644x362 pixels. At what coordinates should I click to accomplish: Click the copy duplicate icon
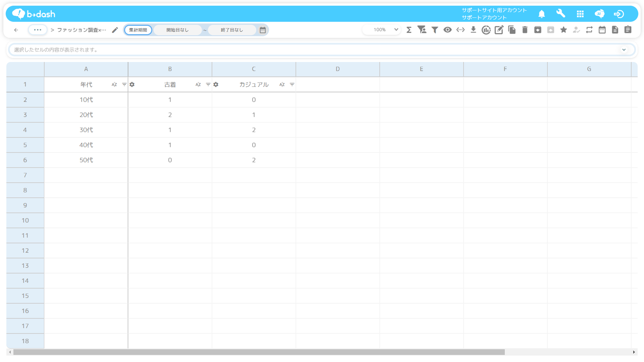click(x=512, y=30)
